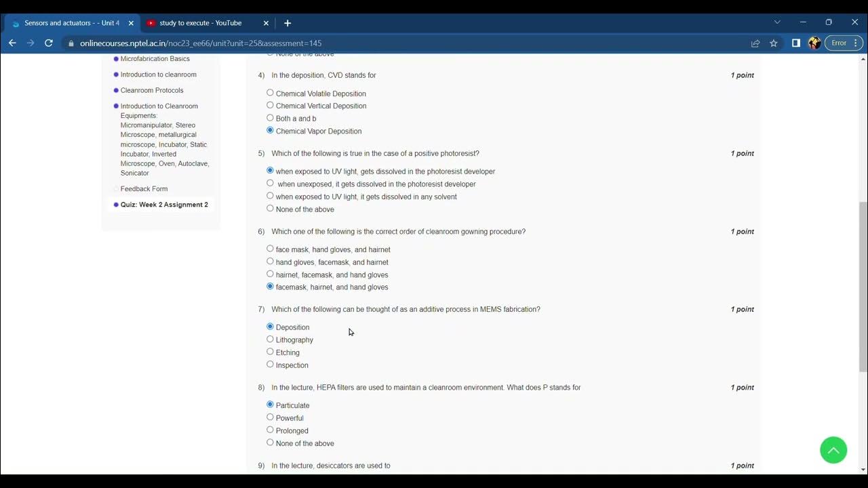This screenshot has width=868, height=488.
Task: Select Chemical Vertical Deposition option
Action: click(270, 105)
